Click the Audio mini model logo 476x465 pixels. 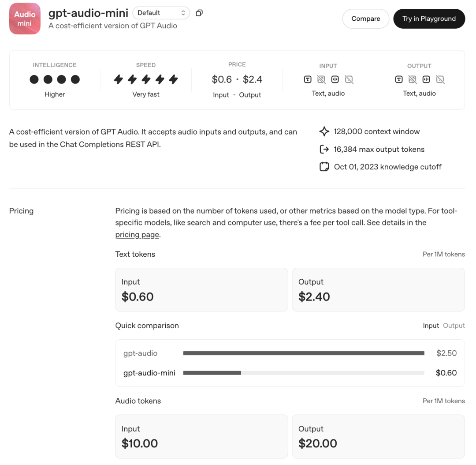(x=25, y=19)
